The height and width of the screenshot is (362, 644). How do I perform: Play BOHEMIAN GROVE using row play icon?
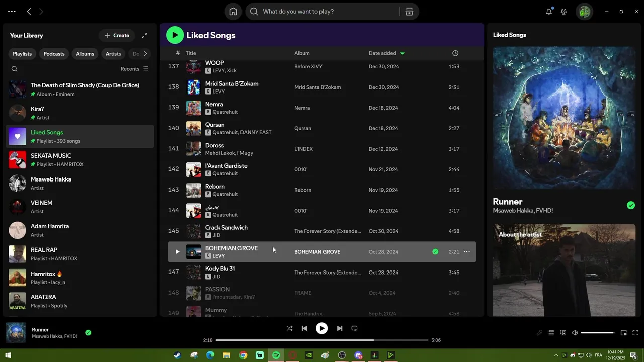pos(177,252)
